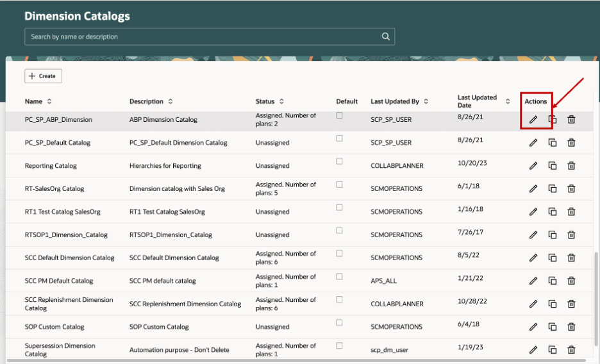Sort table by Status column

pyautogui.click(x=281, y=101)
